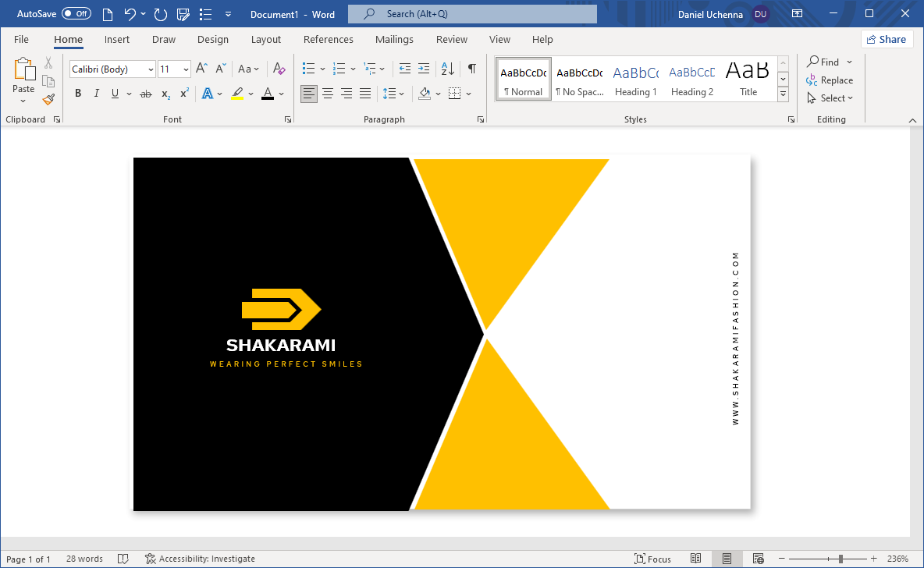This screenshot has height=568, width=924.
Task: Click the Grow Font size icon
Action: click(x=201, y=69)
